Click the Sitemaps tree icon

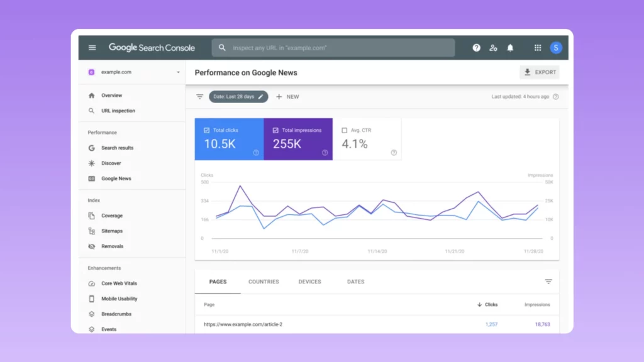91,231
